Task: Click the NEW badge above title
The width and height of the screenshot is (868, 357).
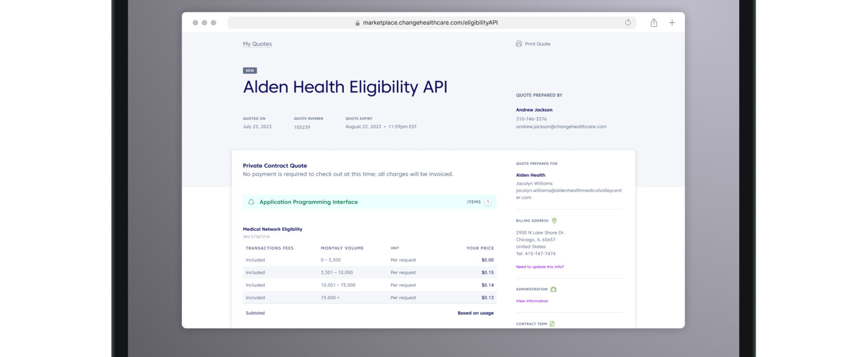Action: (250, 70)
